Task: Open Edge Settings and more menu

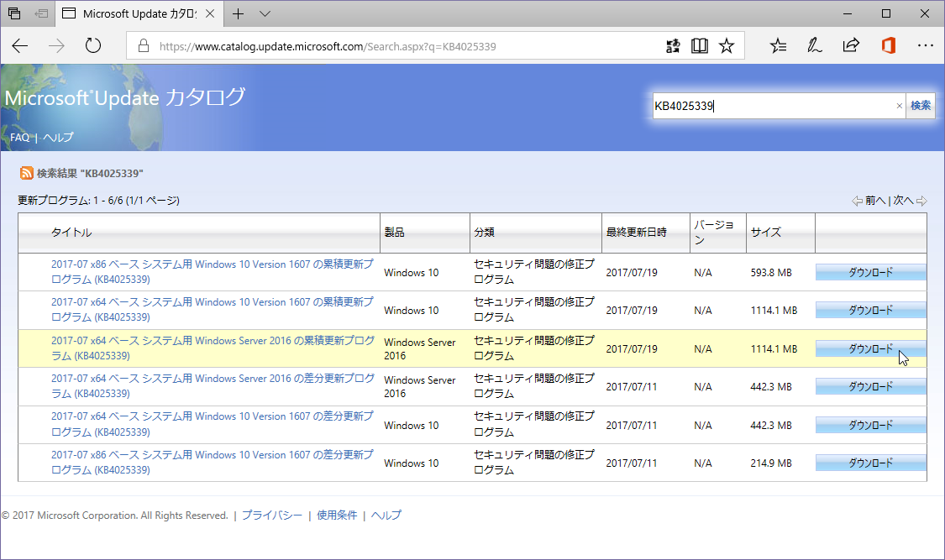Action: pos(925,46)
